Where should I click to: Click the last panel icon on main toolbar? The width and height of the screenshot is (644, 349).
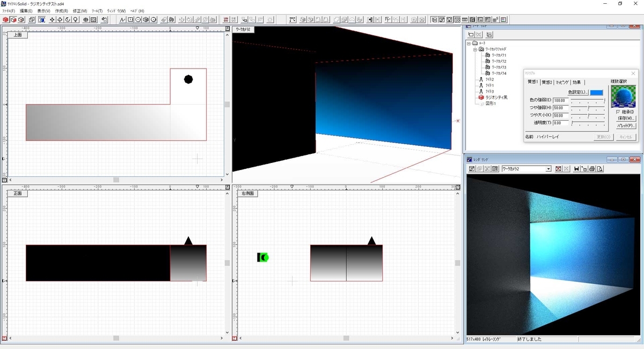click(x=503, y=20)
